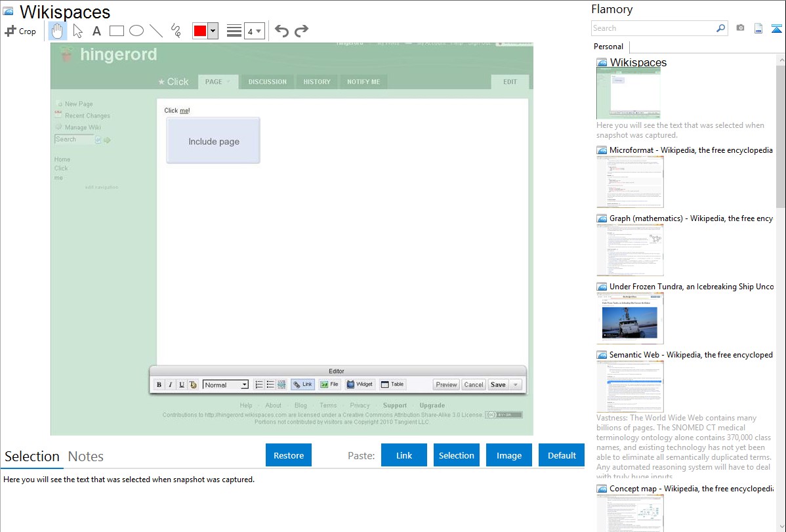Open the Graph (mathematics) snapshot thumbnail

[630, 250]
